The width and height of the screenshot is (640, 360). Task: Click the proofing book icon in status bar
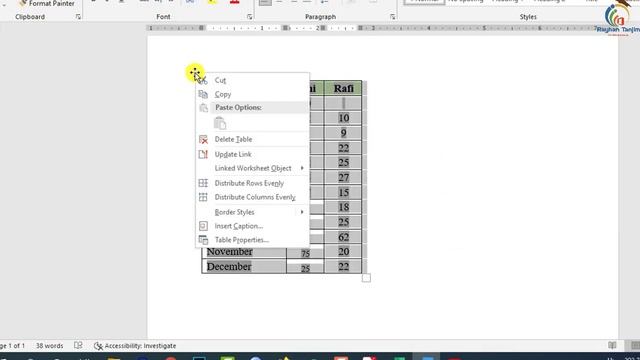click(78, 345)
